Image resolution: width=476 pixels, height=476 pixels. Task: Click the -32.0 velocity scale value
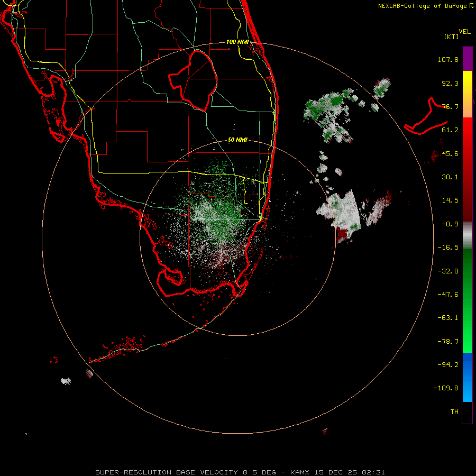pos(448,271)
